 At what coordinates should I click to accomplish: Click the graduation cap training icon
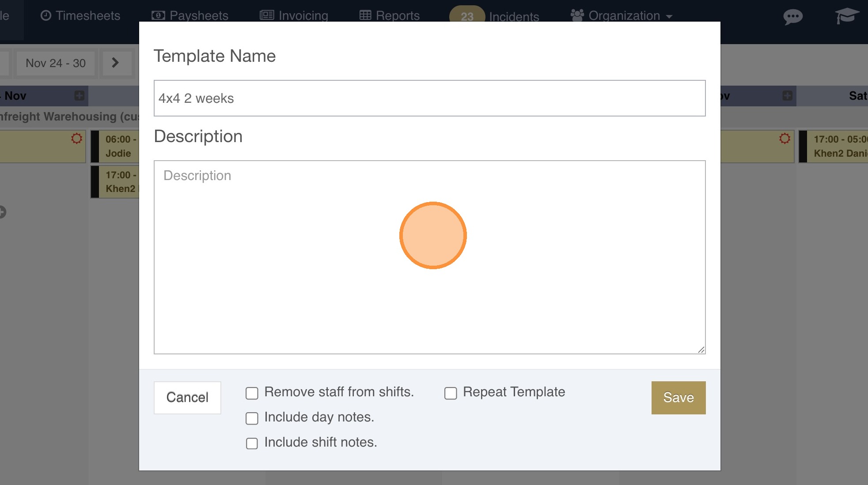846,16
